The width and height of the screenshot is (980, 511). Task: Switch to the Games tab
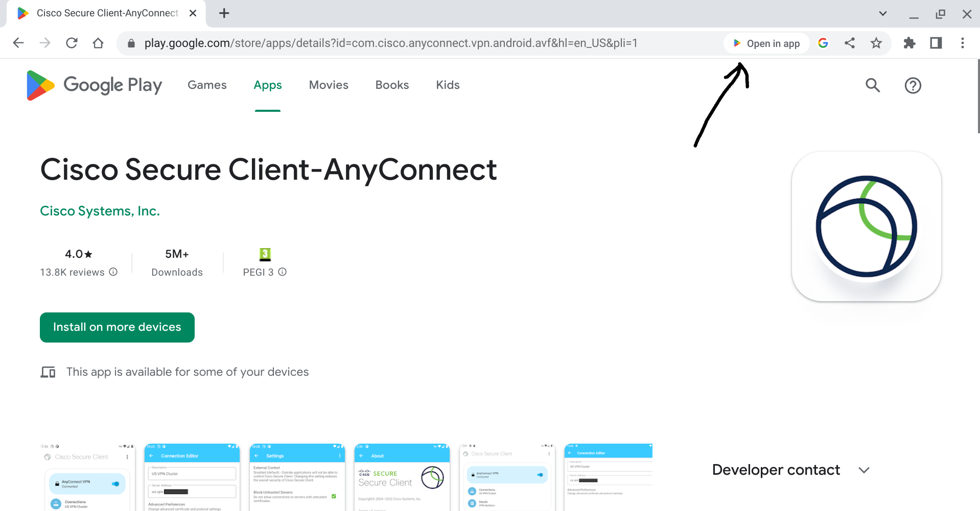pos(207,85)
